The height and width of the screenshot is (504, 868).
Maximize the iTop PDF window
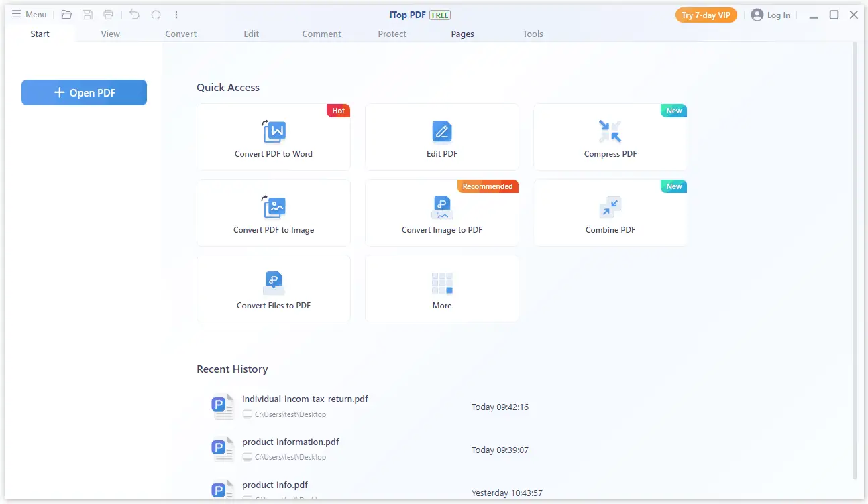tap(834, 15)
